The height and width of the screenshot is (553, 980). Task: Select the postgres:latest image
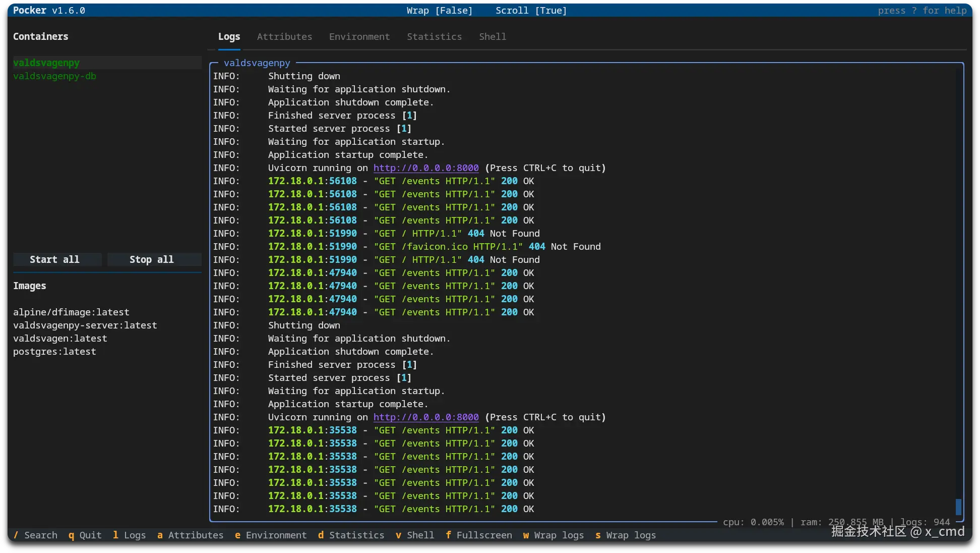point(54,352)
